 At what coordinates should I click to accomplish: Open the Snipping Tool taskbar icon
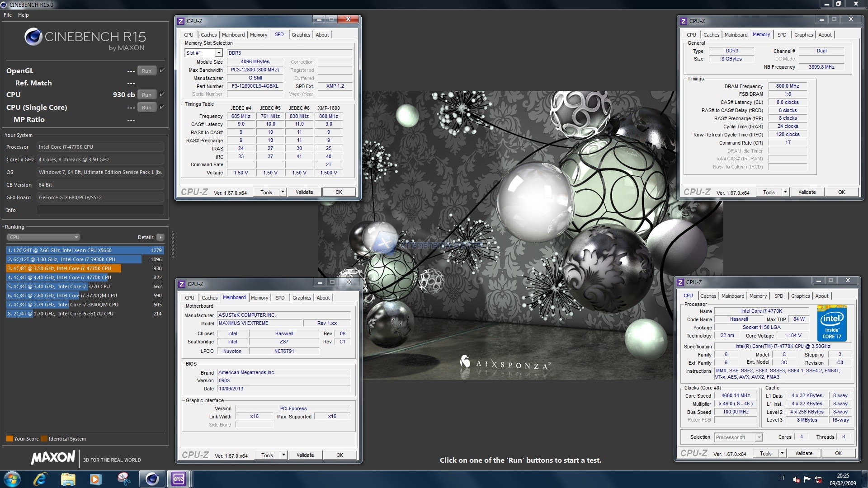pyautogui.click(x=123, y=479)
